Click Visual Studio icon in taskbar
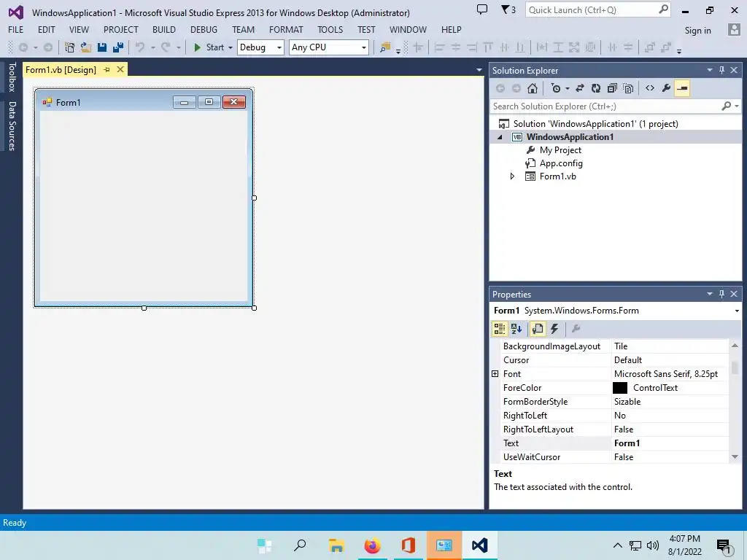 [480, 545]
